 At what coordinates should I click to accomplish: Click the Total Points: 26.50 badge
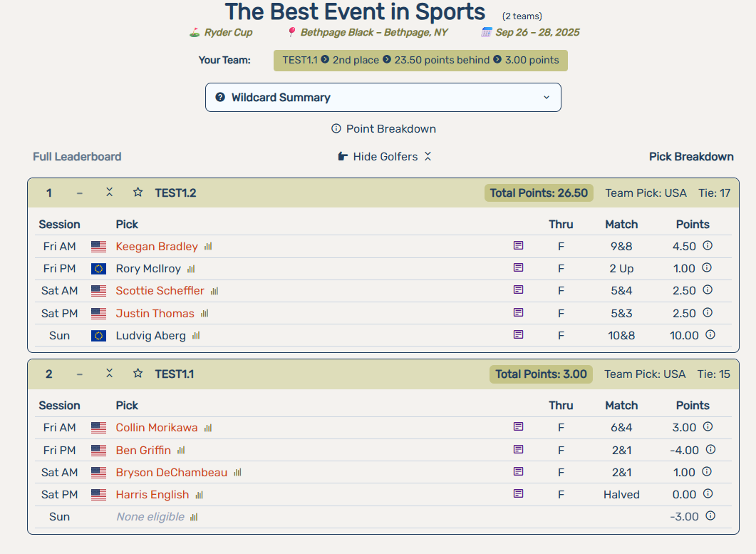[539, 193]
